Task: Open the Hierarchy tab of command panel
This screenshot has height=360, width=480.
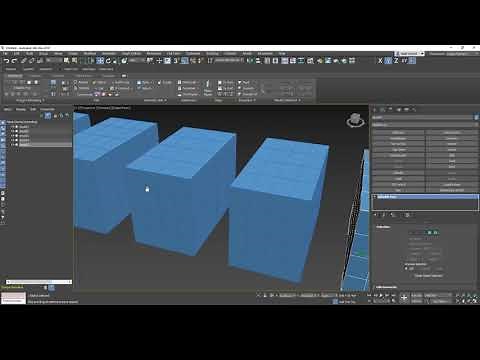Action: click(391, 109)
